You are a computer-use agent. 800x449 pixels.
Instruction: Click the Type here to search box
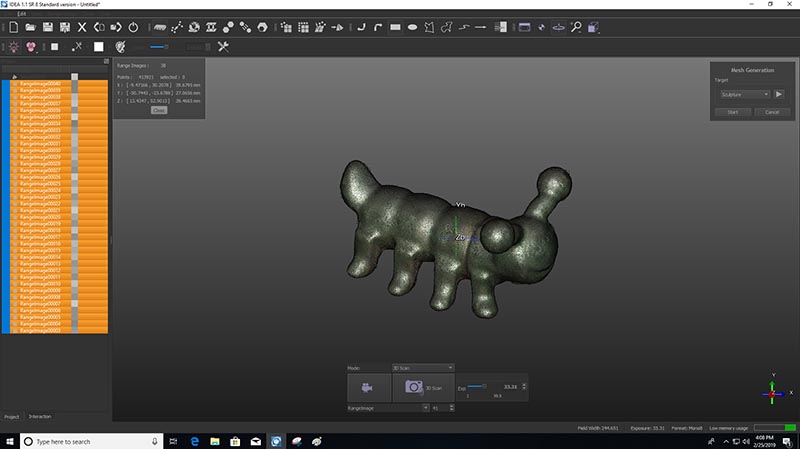pos(92,441)
